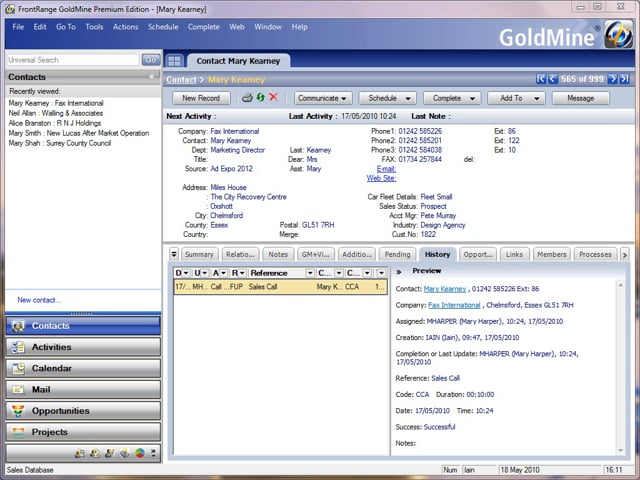Jump to the last record arrow
640x480 pixels.
click(x=624, y=79)
